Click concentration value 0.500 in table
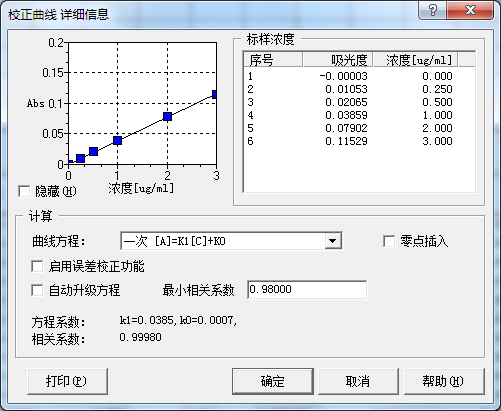The image size is (501, 411). [437, 102]
